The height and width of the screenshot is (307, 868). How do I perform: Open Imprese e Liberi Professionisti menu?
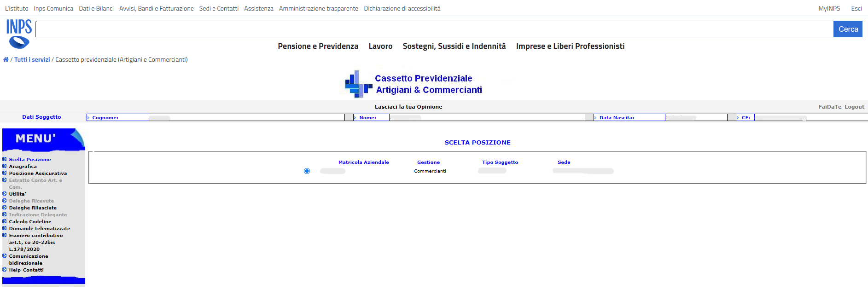tap(570, 46)
